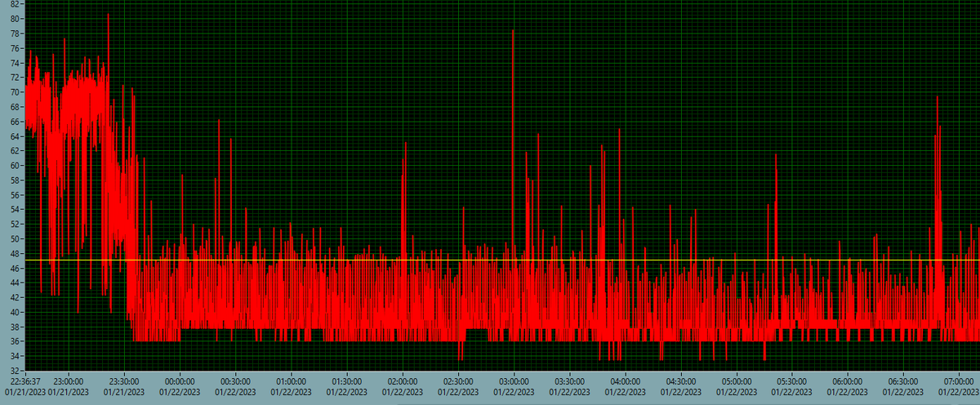
Task: Select the 40 vertical axis value
Action: 16,312
